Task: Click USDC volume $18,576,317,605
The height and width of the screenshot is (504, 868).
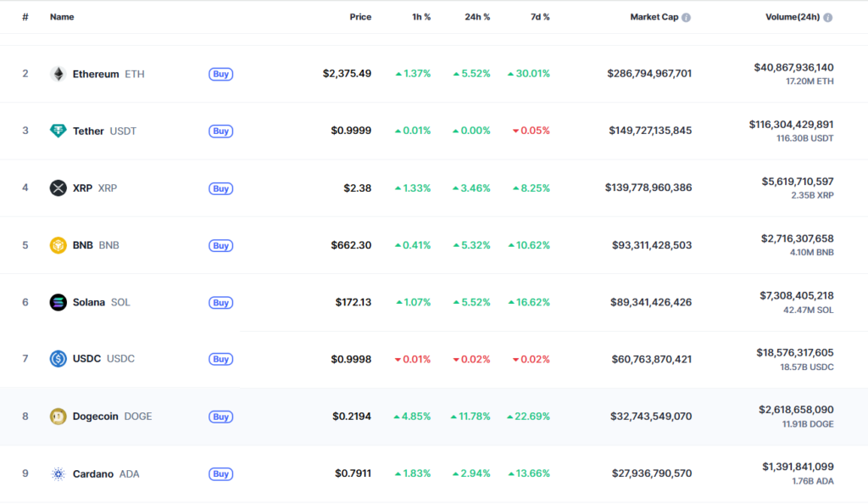Action: point(795,353)
